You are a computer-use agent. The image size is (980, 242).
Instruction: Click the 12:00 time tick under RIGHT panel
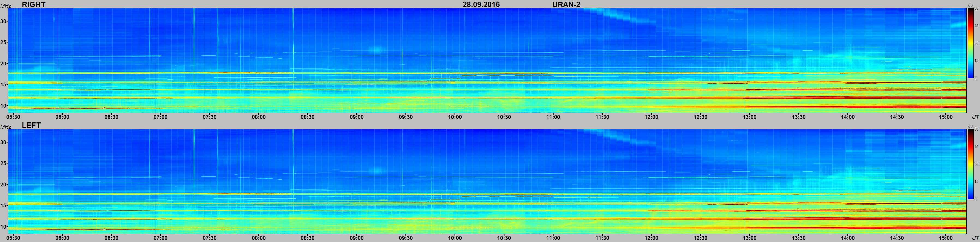[651, 117]
